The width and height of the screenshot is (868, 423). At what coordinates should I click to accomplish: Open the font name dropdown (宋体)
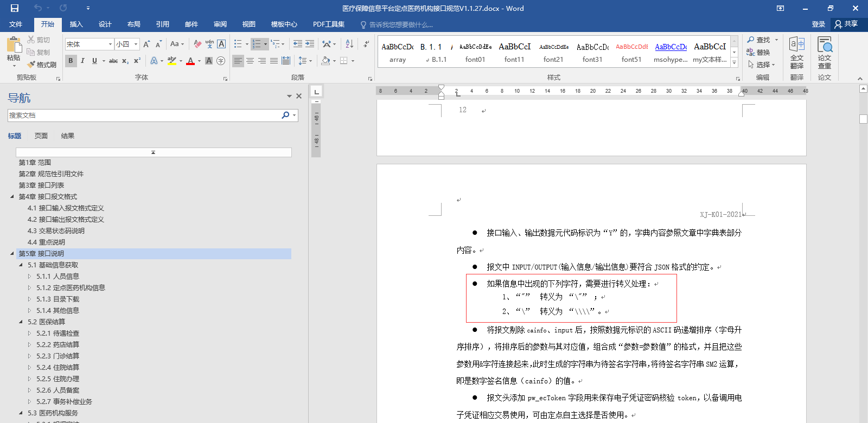pyautogui.click(x=110, y=44)
